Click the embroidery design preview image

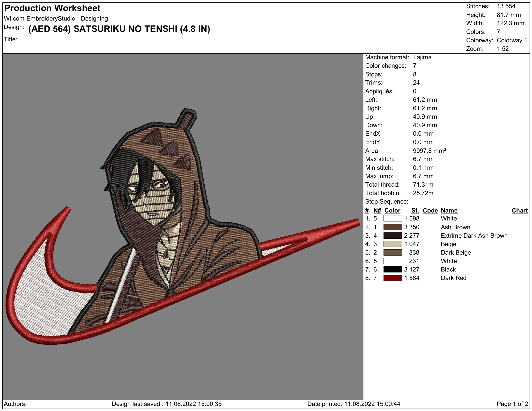pos(183,227)
